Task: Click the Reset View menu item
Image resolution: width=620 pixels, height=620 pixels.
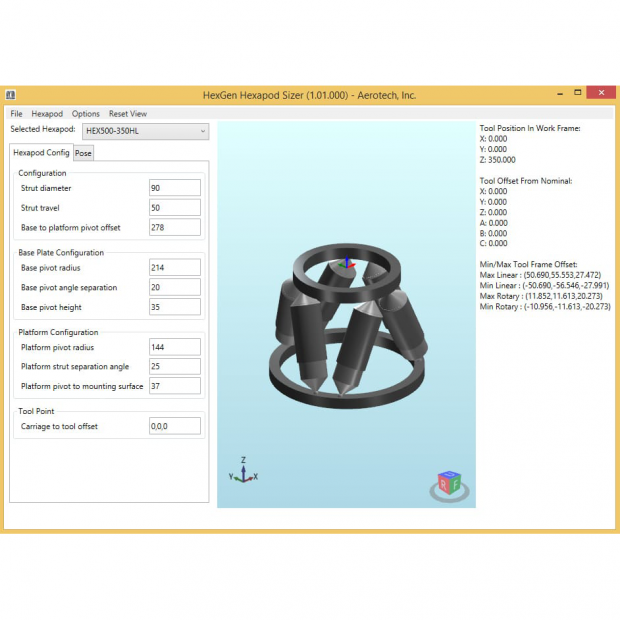Action: click(128, 114)
